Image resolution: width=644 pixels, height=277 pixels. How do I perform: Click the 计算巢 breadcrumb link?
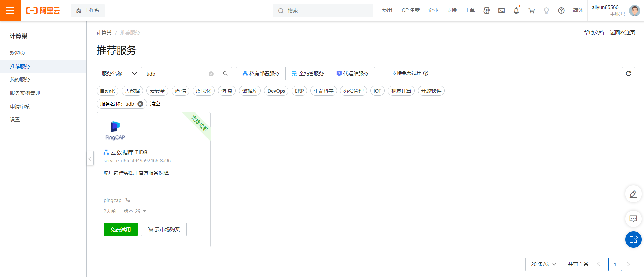click(104, 33)
